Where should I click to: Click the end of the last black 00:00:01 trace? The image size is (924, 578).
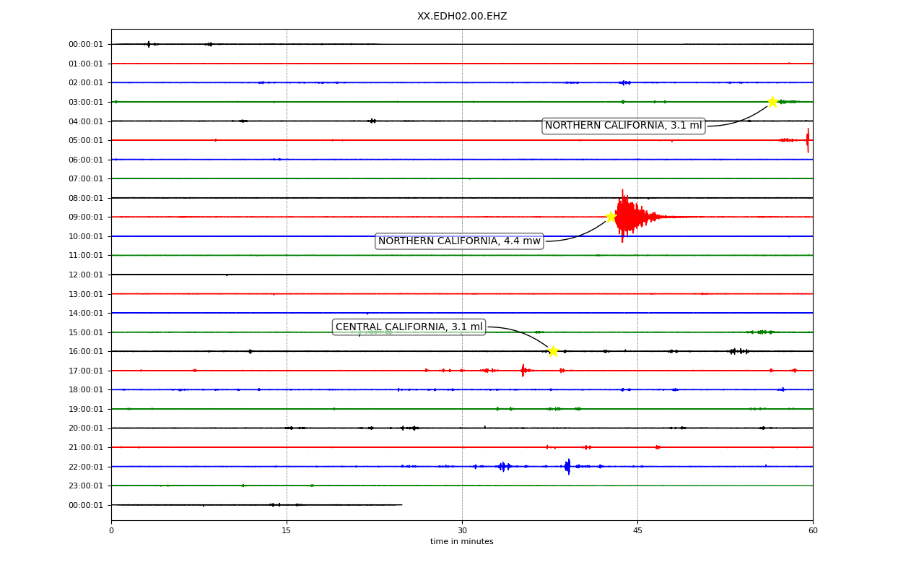401,504
